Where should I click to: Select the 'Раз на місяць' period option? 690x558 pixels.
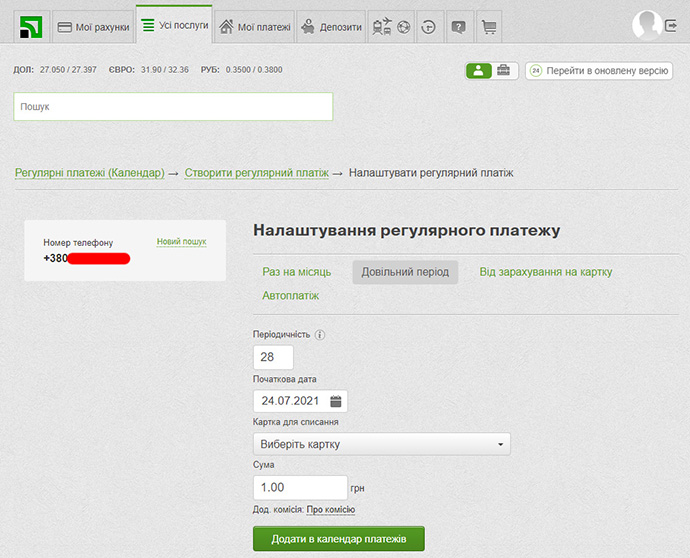pyautogui.click(x=297, y=272)
